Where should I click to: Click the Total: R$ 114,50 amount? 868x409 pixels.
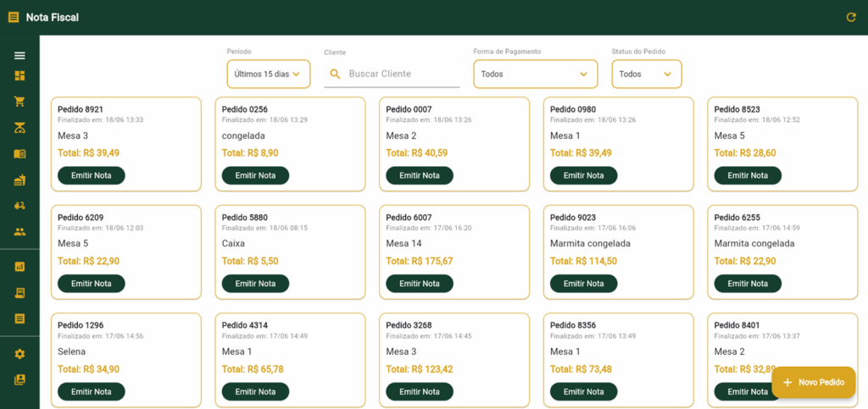[x=583, y=261]
